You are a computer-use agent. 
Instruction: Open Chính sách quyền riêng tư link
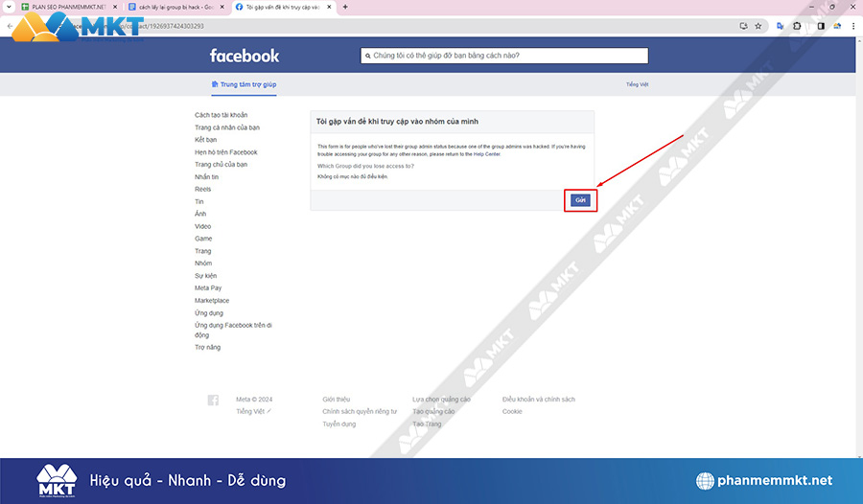coord(359,411)
